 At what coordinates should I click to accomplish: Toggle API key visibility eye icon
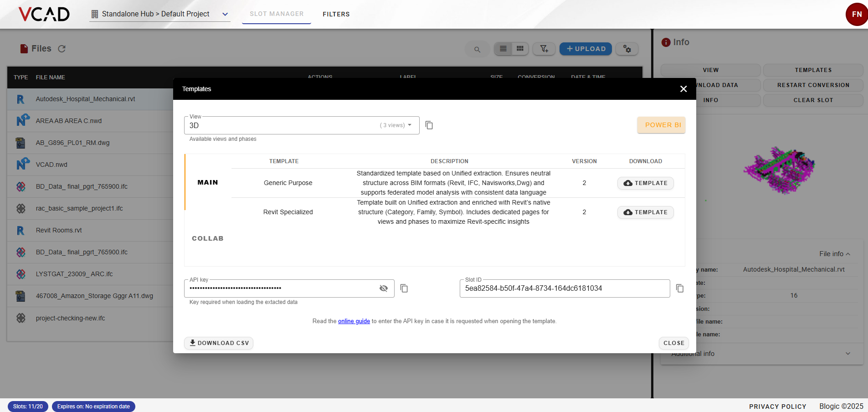click(384, 288)
